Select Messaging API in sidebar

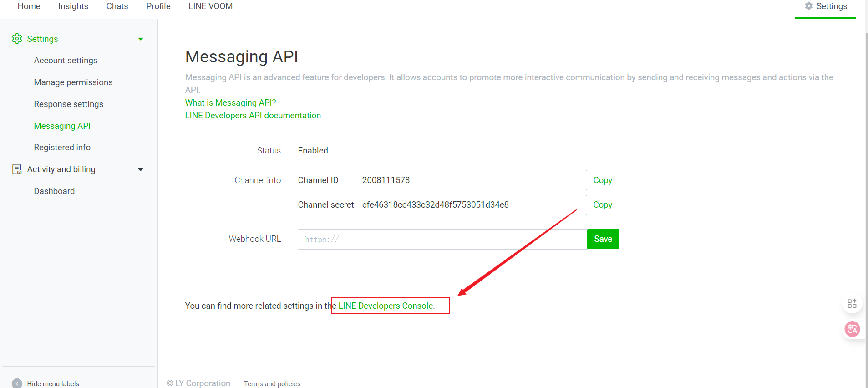point(62,126)
